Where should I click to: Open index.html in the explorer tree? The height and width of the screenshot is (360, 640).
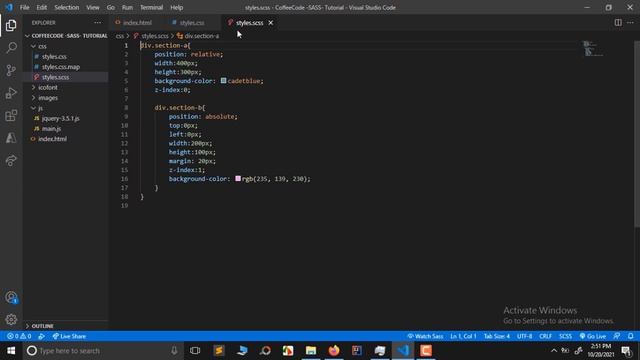(x=66, y=139)
